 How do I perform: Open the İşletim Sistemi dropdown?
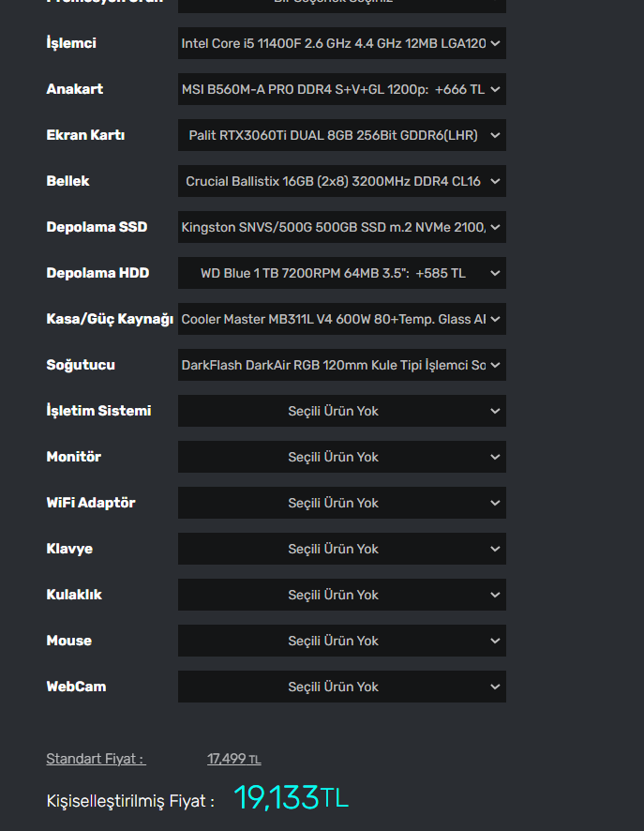(x=341, y=411)
